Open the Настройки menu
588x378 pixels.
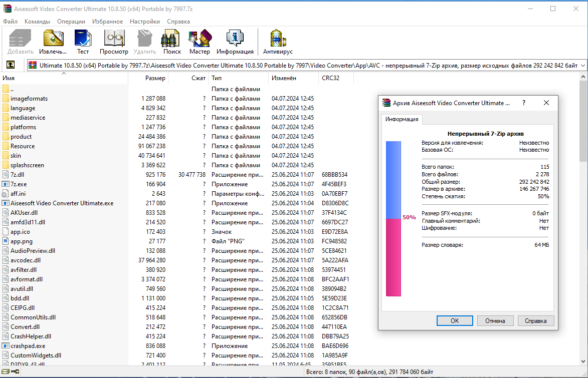[145, 22]
